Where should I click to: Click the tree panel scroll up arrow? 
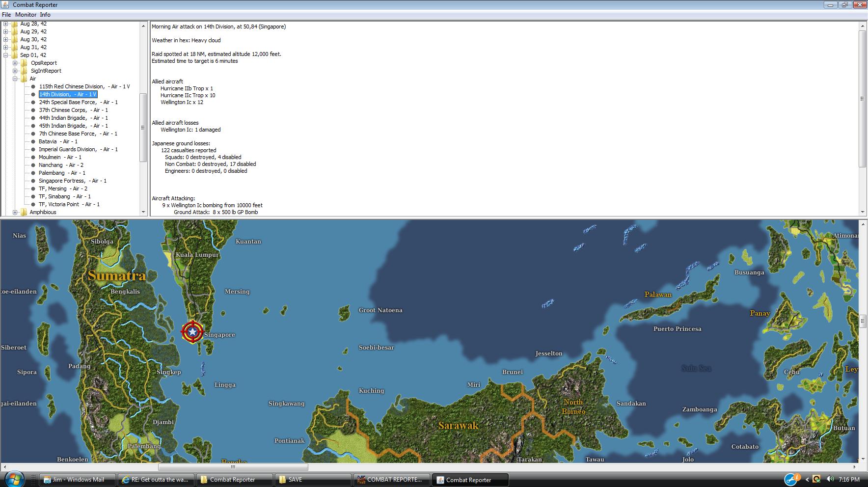tap(143, 25)
